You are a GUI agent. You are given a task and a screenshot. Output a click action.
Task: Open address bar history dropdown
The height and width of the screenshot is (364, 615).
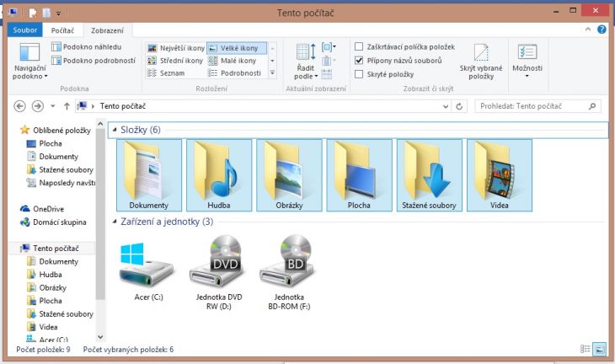[x=446, y=106]
